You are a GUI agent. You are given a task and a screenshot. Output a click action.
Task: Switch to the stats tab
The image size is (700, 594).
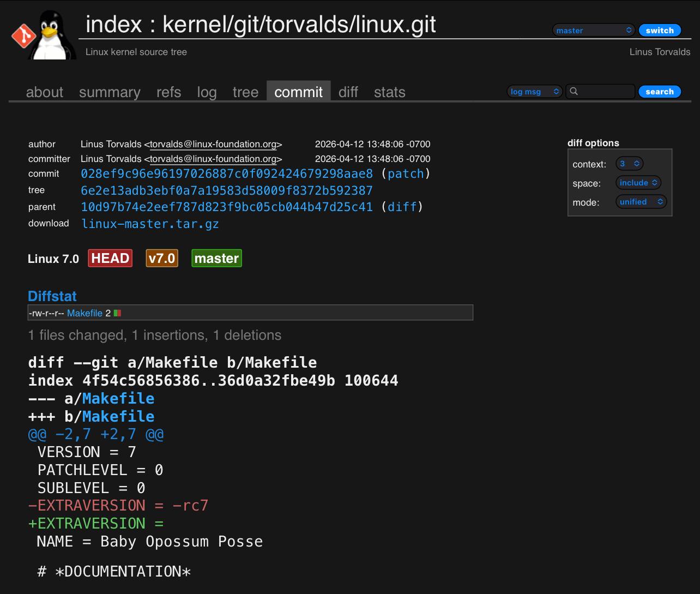pyautogui.click(x=390, y=92)
